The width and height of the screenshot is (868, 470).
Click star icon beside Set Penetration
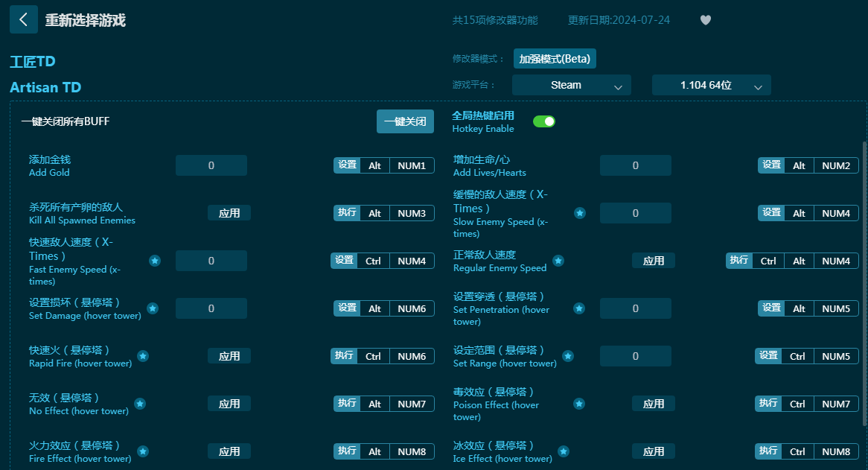[579, 308]
